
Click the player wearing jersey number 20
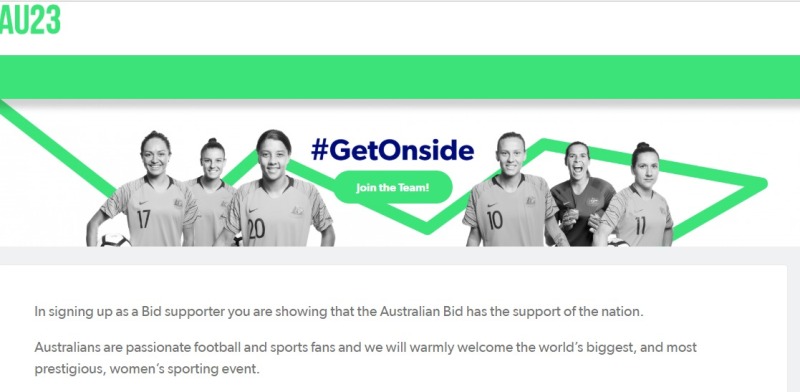278,190
